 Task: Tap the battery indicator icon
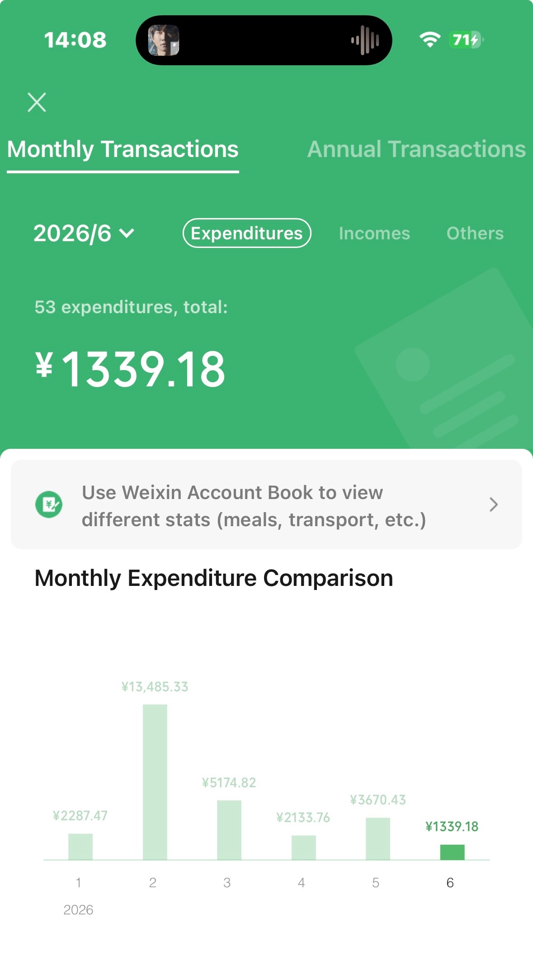pyautogui.click(x=466, y=40)
